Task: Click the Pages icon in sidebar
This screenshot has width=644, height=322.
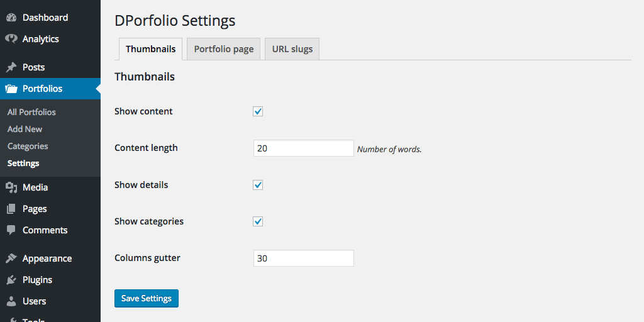Action: [11, 209]
